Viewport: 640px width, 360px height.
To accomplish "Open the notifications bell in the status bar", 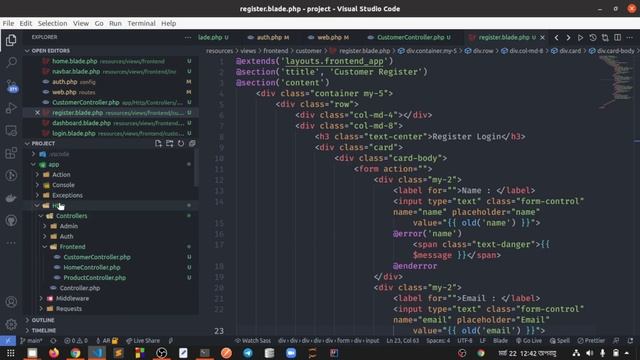I will coord(631,340).
